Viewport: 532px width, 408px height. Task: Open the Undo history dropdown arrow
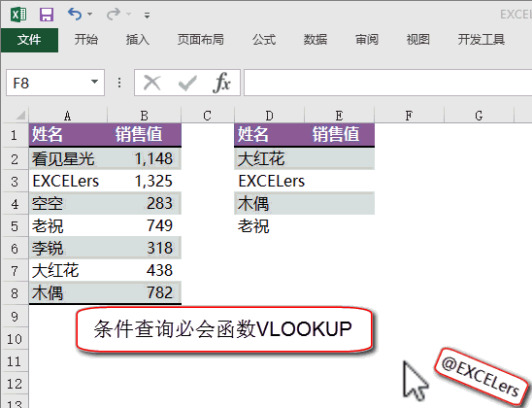pyautogui.click(x=90, y=15)
